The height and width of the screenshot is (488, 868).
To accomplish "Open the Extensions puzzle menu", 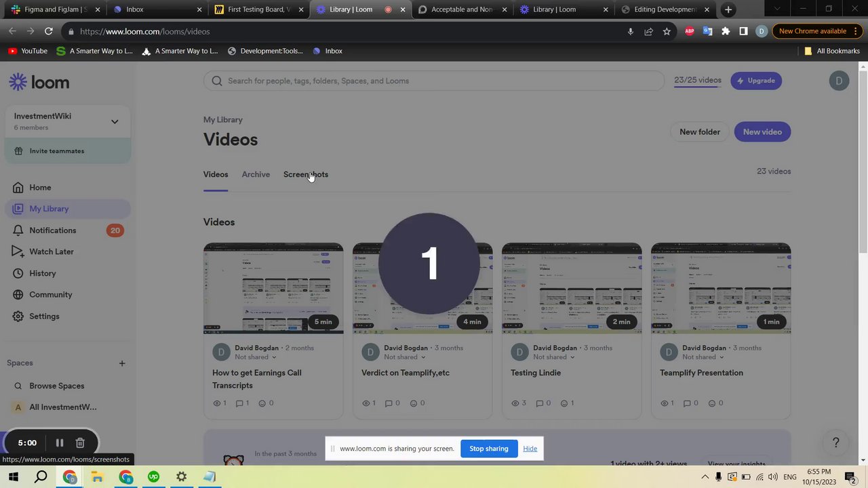I will (726, 31).
